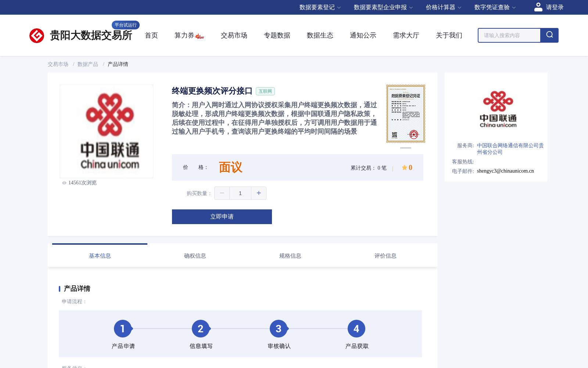588x368 pixels.
Task: Click the product title 终端更换频次评分接口
Action: click(212, 91)
